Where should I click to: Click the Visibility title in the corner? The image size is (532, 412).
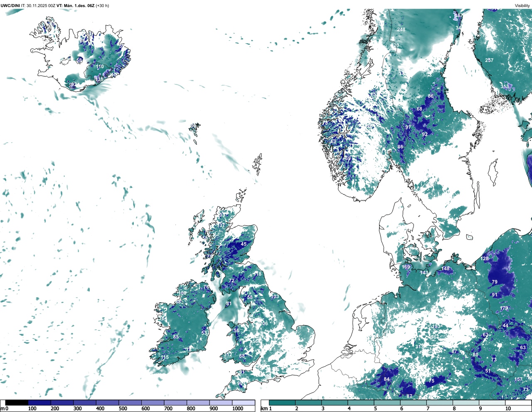coord(522,6)
